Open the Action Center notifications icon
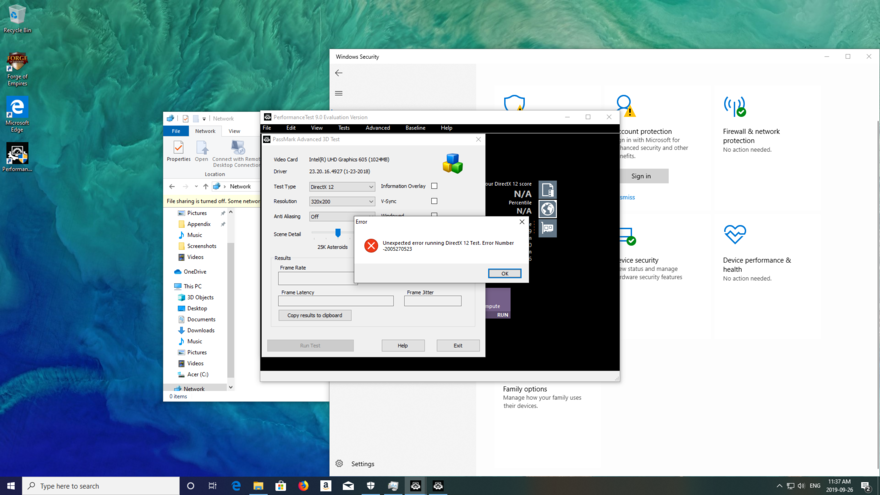 pos(866,486)
